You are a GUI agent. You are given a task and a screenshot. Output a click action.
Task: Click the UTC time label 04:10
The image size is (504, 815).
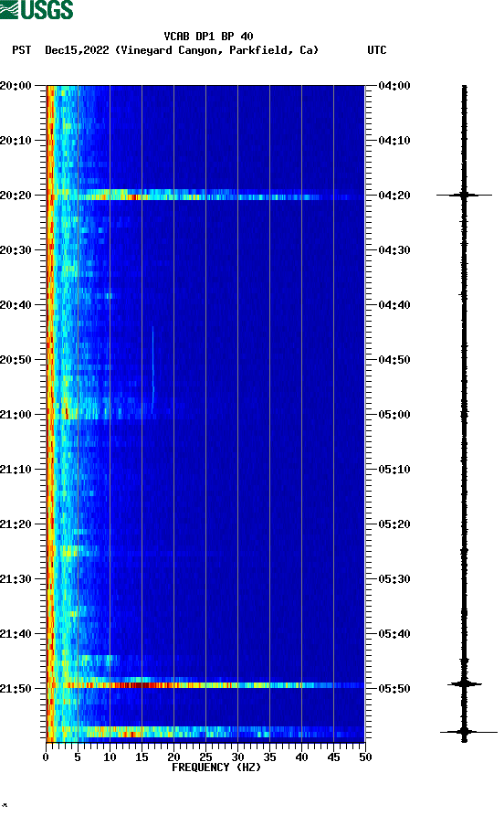pyautogui.click(x=394, y=141)
